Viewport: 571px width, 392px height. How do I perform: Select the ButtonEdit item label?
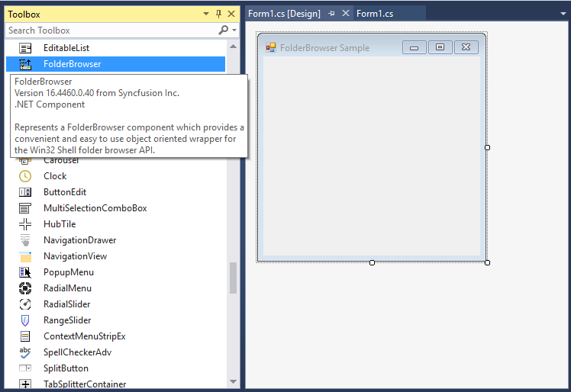65,192
